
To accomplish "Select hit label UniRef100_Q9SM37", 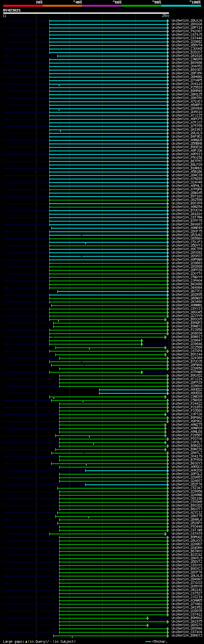I will [187, 256].
